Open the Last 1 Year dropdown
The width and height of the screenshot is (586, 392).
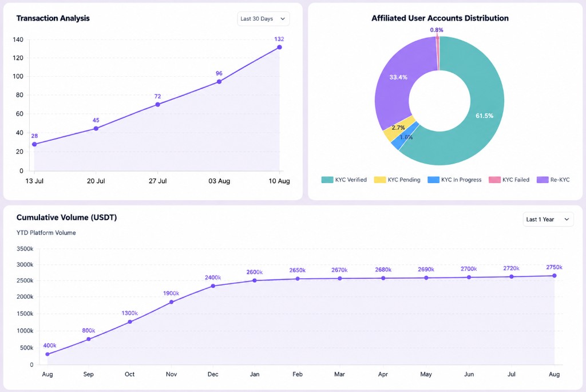pos(548,219)
